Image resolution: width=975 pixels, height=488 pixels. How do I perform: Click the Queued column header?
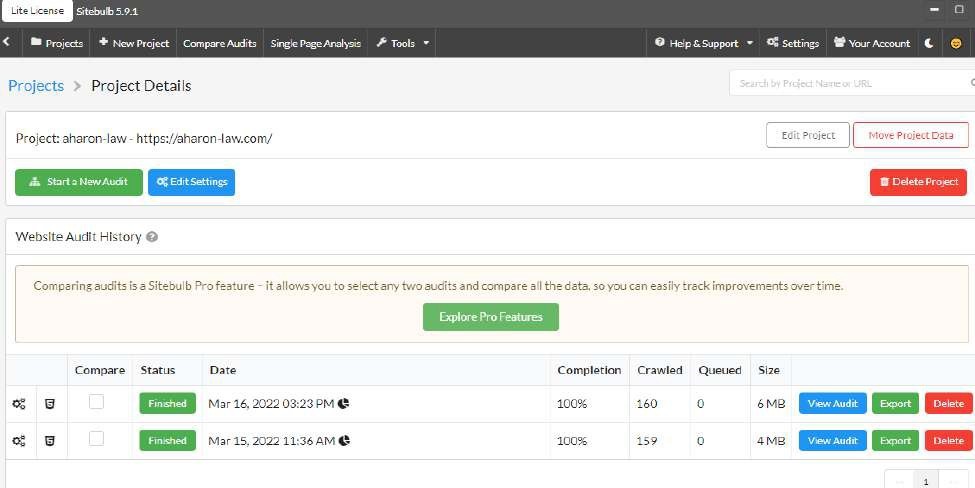click(x=719, y=370)
